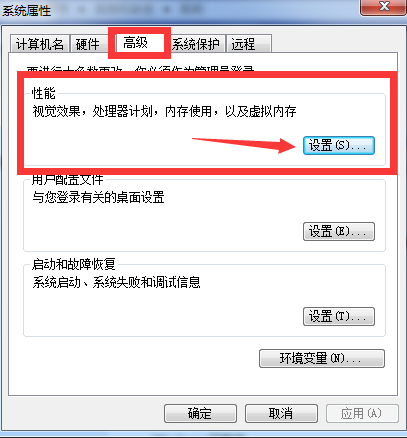Confirm with the 确定 button
The image size is (407, 438).
200,413
